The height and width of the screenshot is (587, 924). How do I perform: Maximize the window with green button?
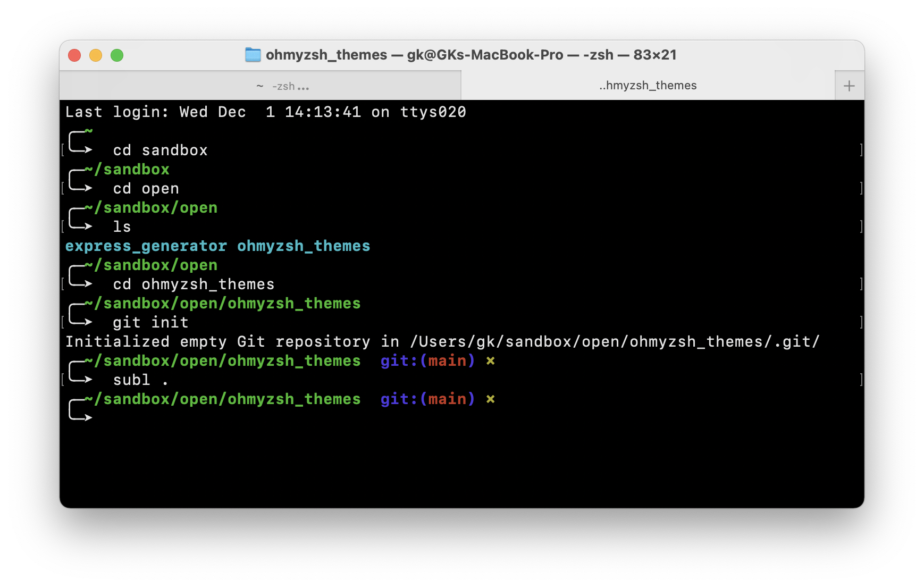(117, 55)
